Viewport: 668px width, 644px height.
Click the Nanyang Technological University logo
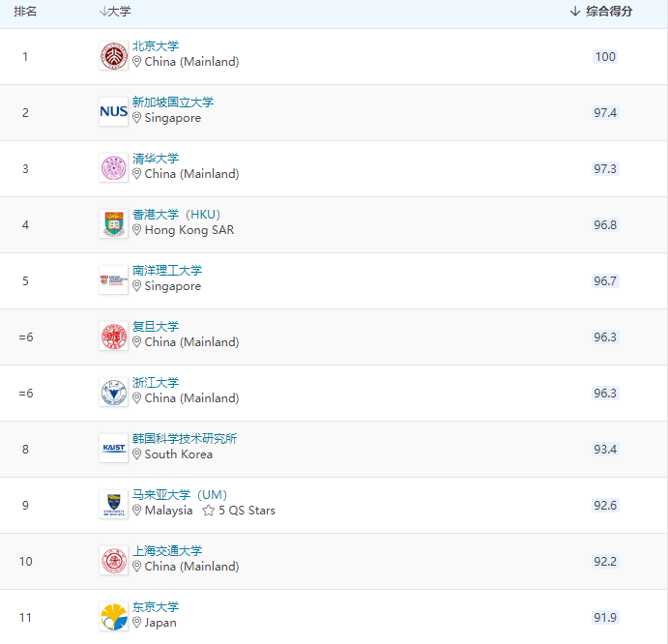pyautogui.click(x=113, y=280)
